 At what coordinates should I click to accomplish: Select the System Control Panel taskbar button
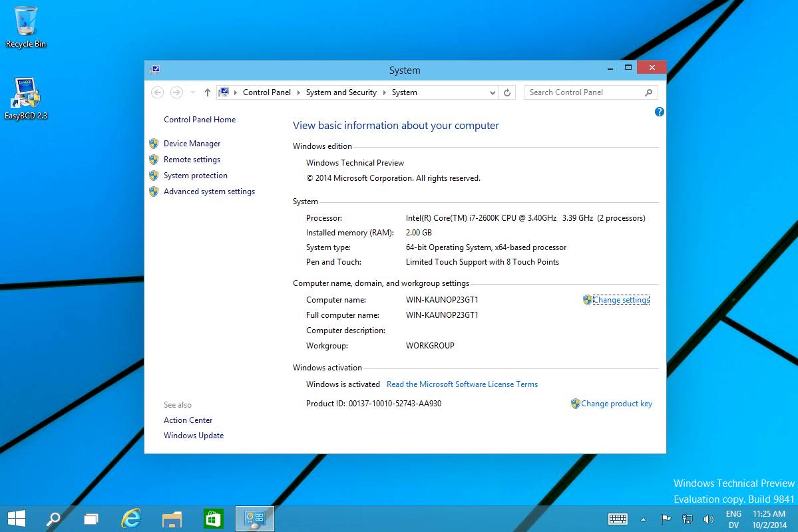pyautogui.click(x=254, y=519)
